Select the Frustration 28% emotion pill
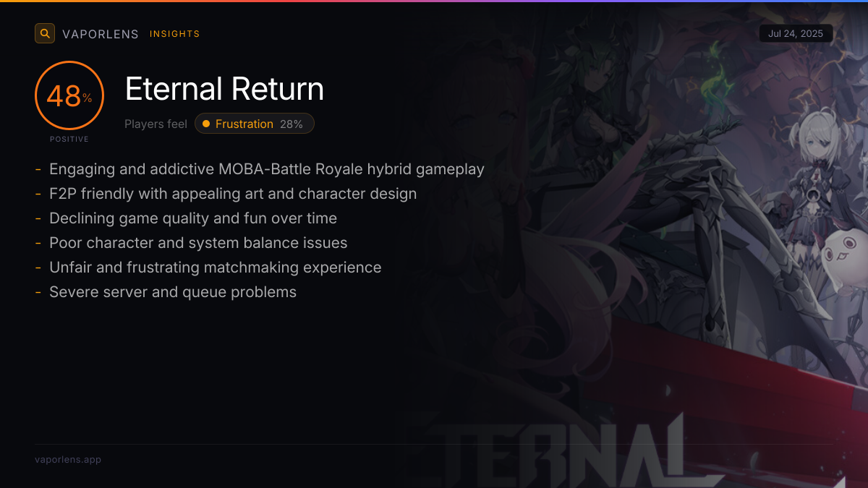Image resolution: width=868 pixels, height=488 pixels. pyautogui.click(x=255, y=124)
